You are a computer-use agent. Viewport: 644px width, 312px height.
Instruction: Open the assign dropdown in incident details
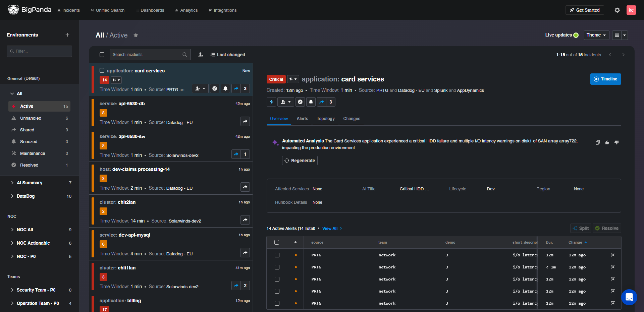click(286, 102)
